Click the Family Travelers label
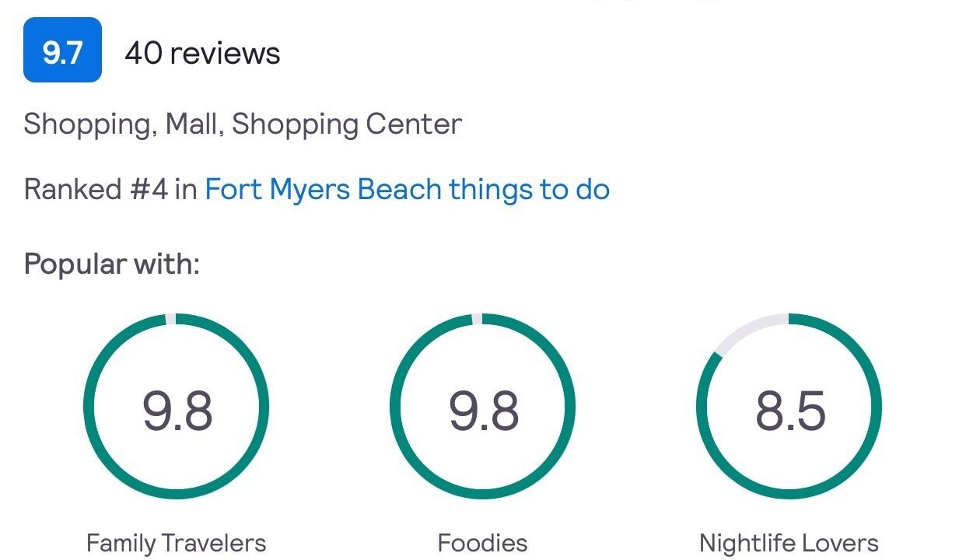This screenshot has height=560, width=966. click(177, 543)
